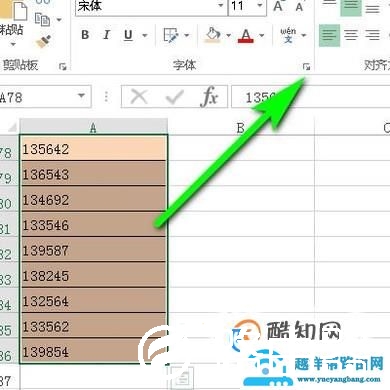390x390 pixels.
Task: Open Copy dropdown arrow
Action: [x=59, y=20]
